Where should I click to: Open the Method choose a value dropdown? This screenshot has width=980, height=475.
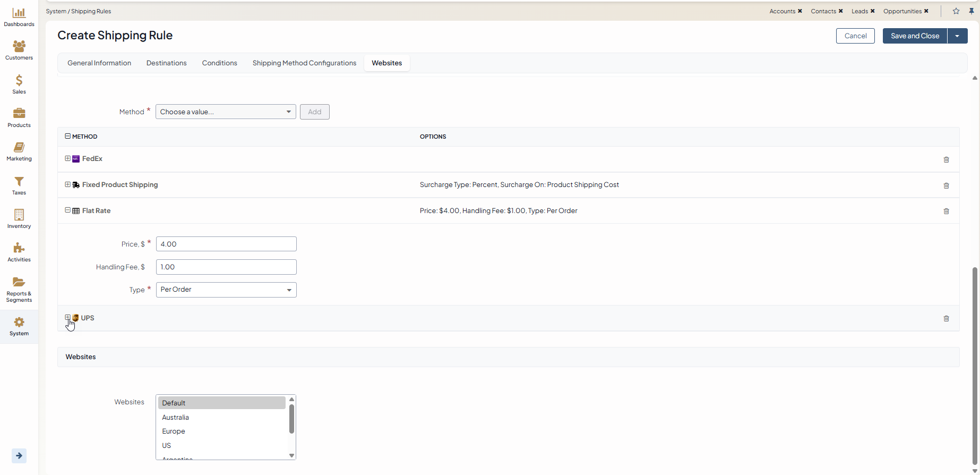click(x=226, y=112)
